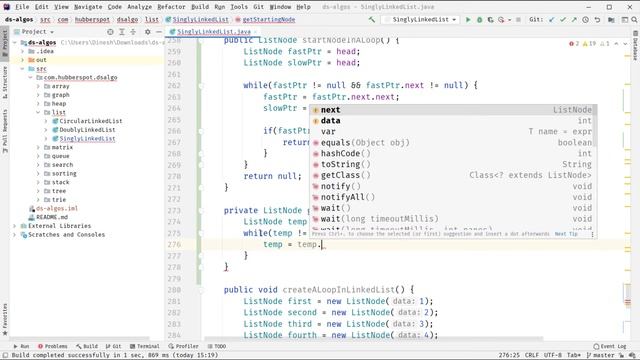Viewport: 640px width, 360px height.
Task: Open Project Structure icon in toolbar
Action: click(x=611, y=20)
